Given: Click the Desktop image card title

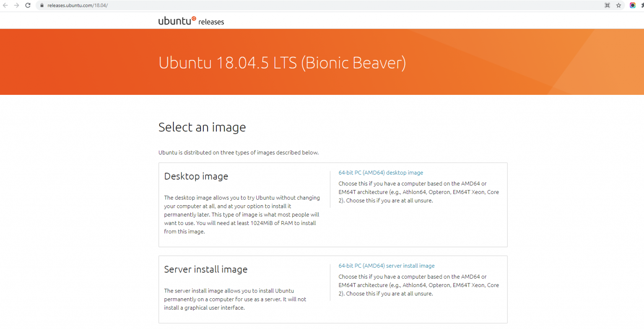Looking at the screenshot, I should click(x=196, y=176).
